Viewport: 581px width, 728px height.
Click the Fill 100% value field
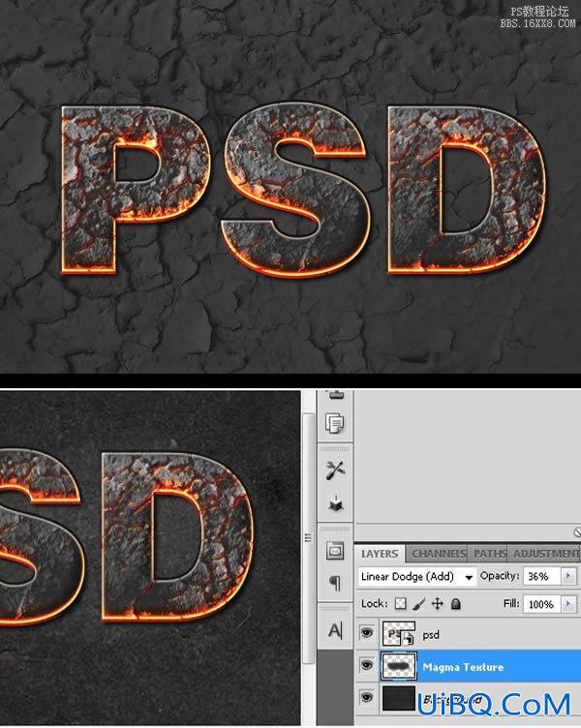point(542,604)
